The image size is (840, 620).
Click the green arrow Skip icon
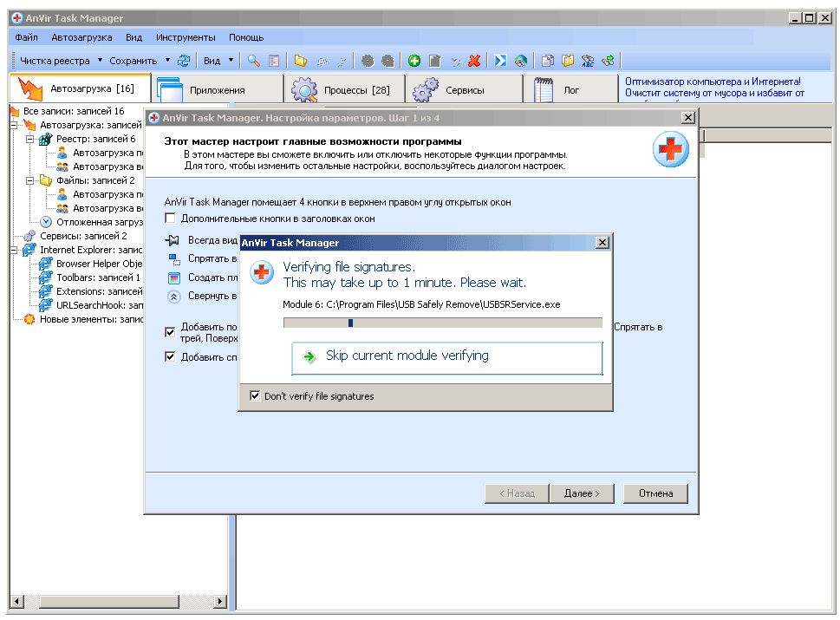309,356
